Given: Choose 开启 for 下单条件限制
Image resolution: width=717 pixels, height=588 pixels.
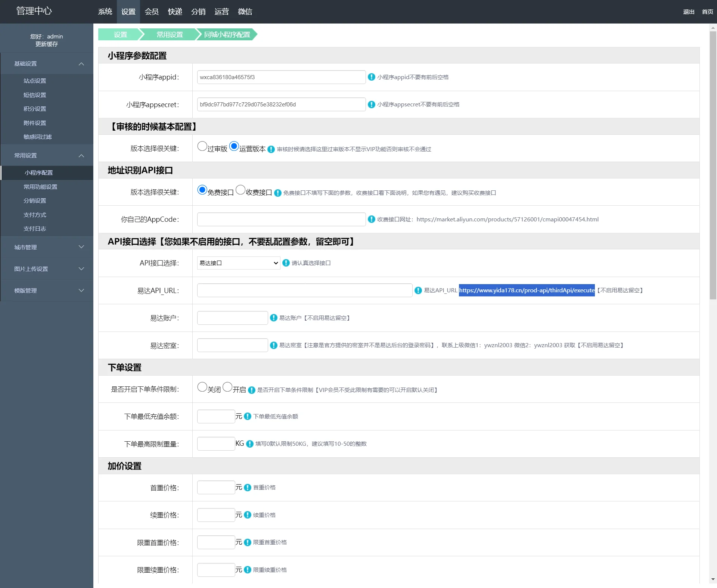Looking at the screenshot, I should click(x=227, y=387).
